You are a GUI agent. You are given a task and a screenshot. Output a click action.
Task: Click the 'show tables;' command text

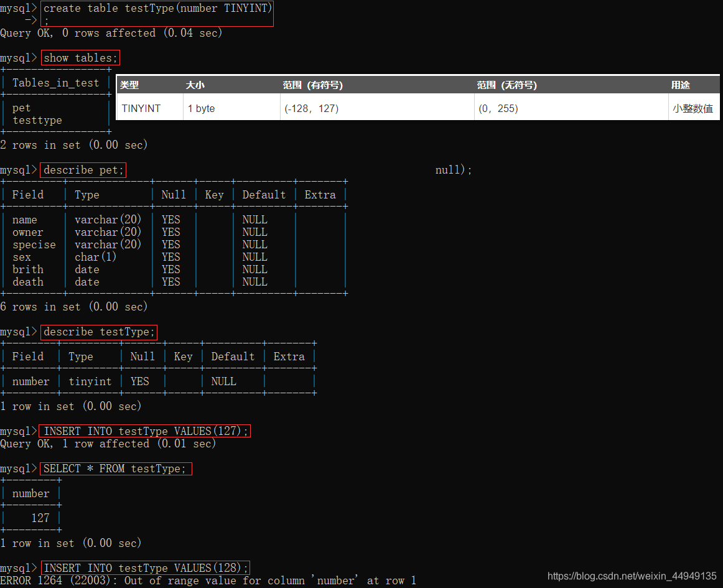tap(80, 58)
